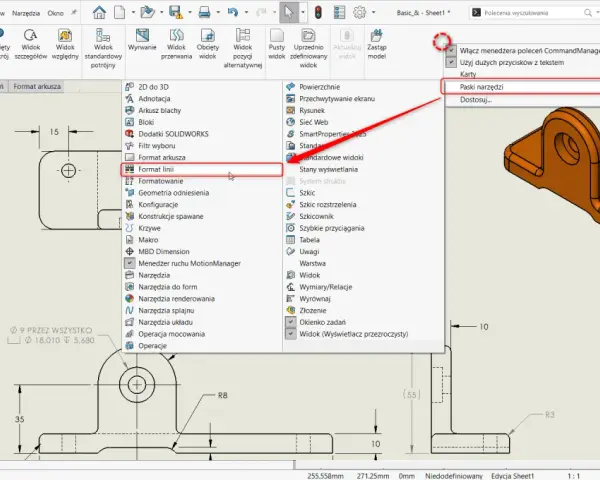Expand dropdown arrow next to Save icon

pyautogui.click(x=190, y=13)
